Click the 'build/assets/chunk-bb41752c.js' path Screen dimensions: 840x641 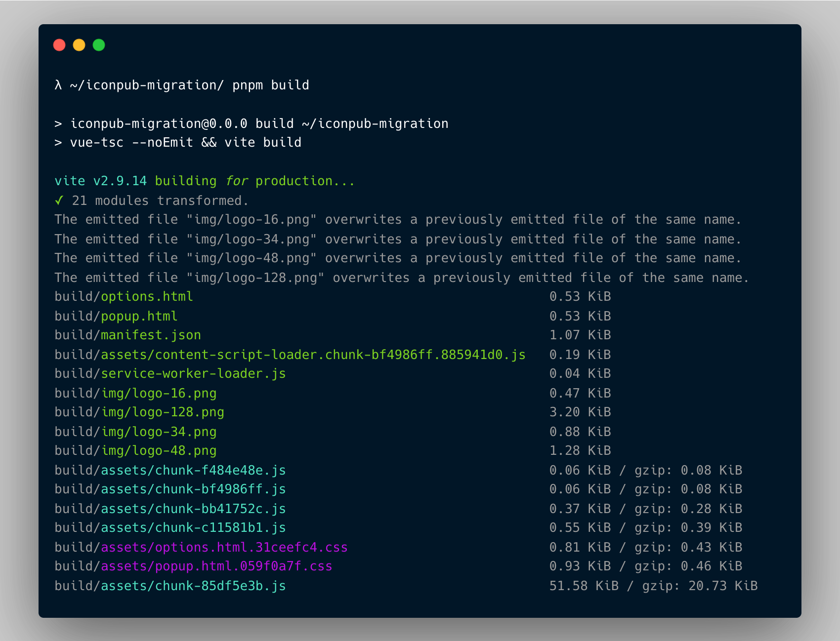(170, 509)
